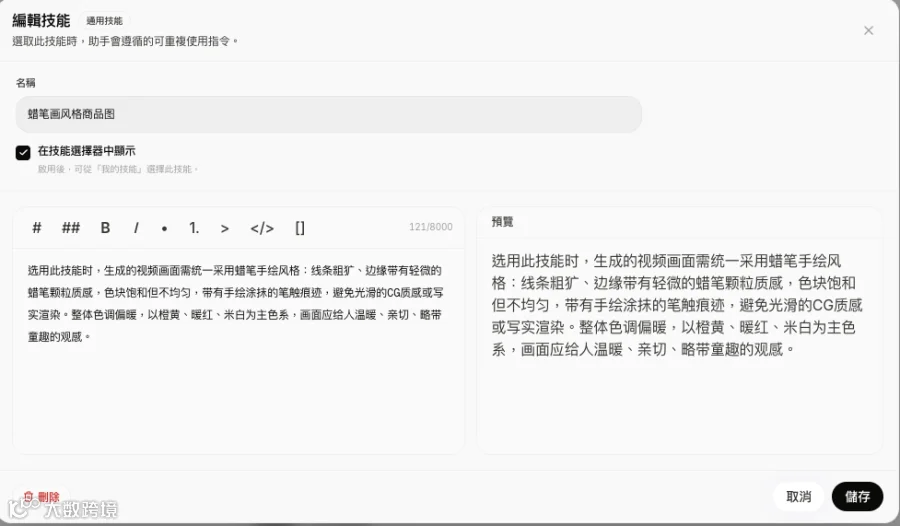
Task: Uncheck 在技能選擇器中顯示 checkbox
Action: (23, 152)
